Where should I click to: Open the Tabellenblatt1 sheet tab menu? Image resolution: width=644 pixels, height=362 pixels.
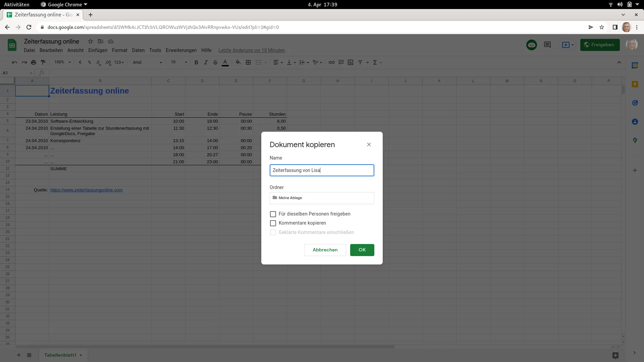click(x=80, y=355)
